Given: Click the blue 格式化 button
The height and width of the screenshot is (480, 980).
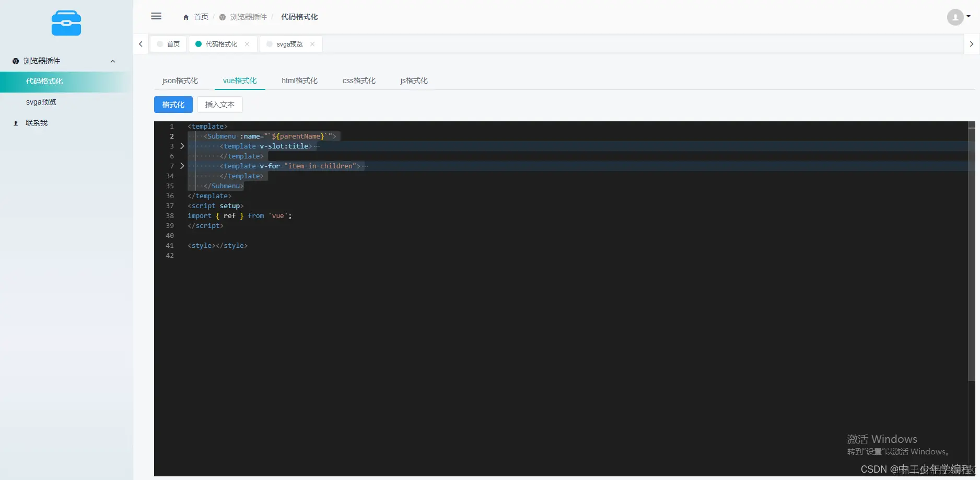Looking at the screenshot, I should pos(173,105).
